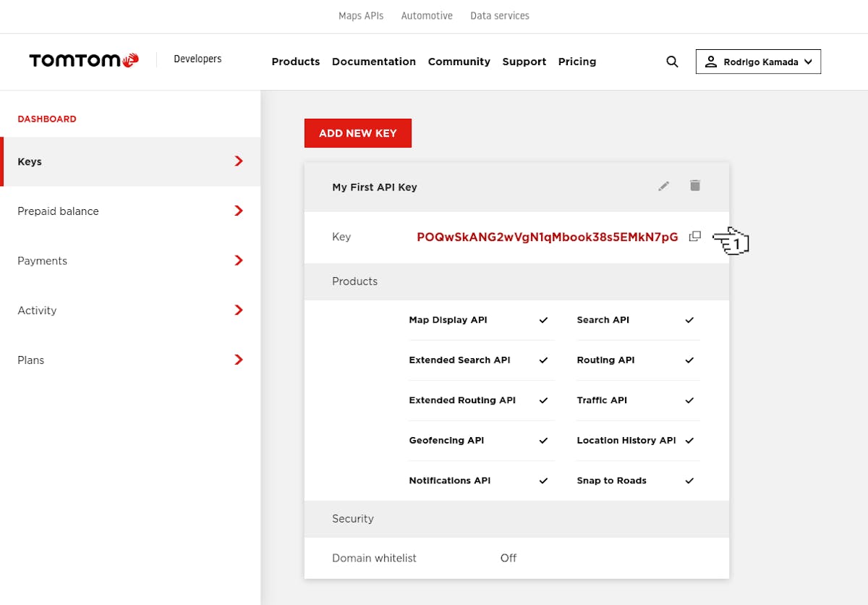
Task: Expand the Activity sidebar section
Action: 130,310
